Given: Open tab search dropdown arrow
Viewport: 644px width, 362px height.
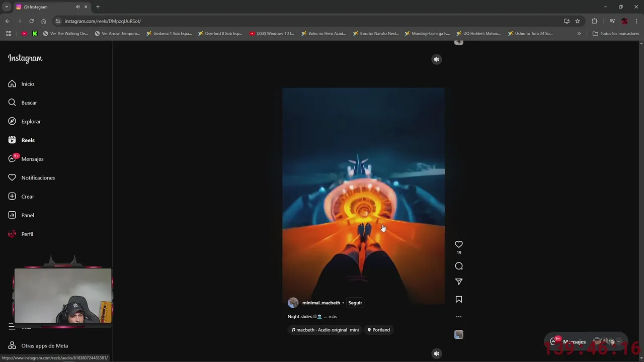Looking at the screenshot, I should click(6, 7).
